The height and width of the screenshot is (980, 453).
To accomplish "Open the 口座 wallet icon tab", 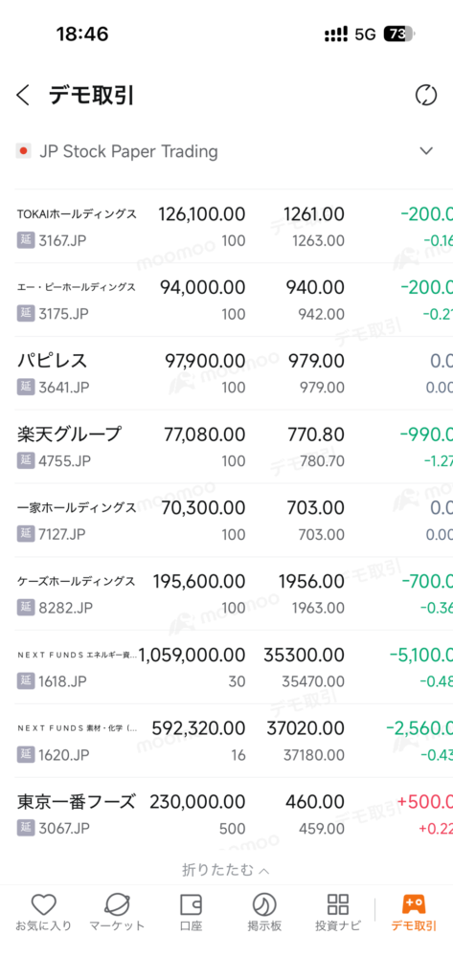I will 191,914.
